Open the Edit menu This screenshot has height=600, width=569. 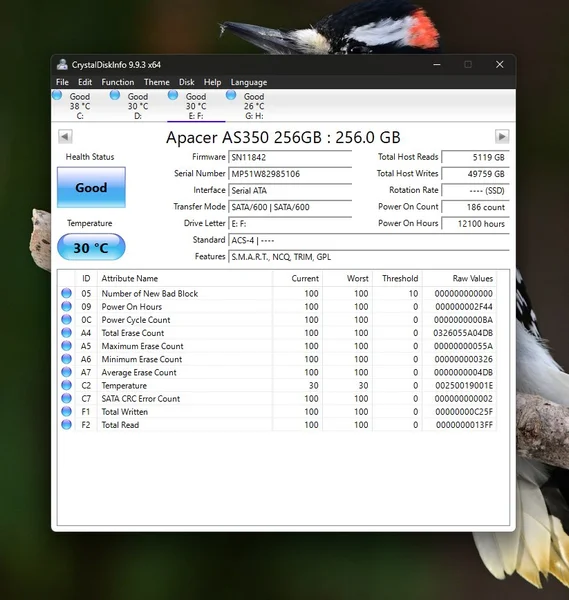pyautogui.click(x=85, y=82)
